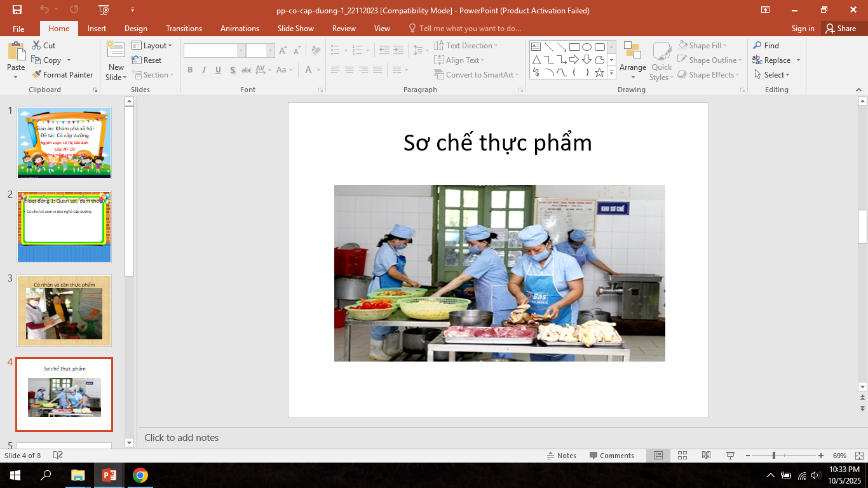Open the Transitions tab
This screenshot has width=868, height=488.
(184, 29)
